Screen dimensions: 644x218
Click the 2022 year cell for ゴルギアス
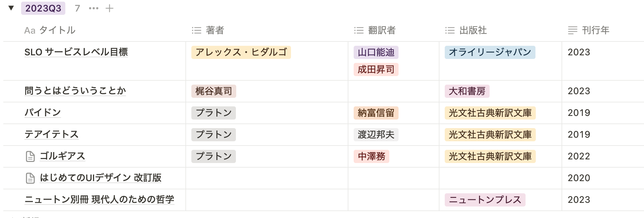pos(579,156)
